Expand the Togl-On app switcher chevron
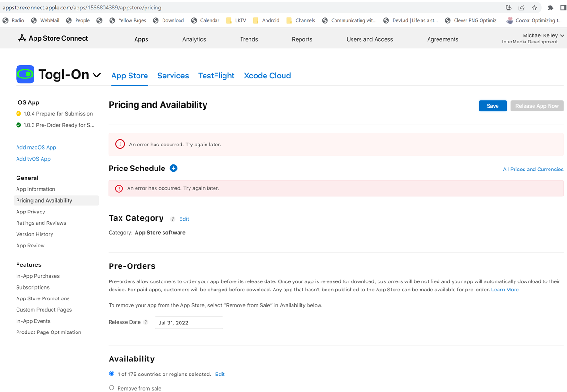Screen dimensions: 567x392 pyautogui.click(x=97, y=75)
